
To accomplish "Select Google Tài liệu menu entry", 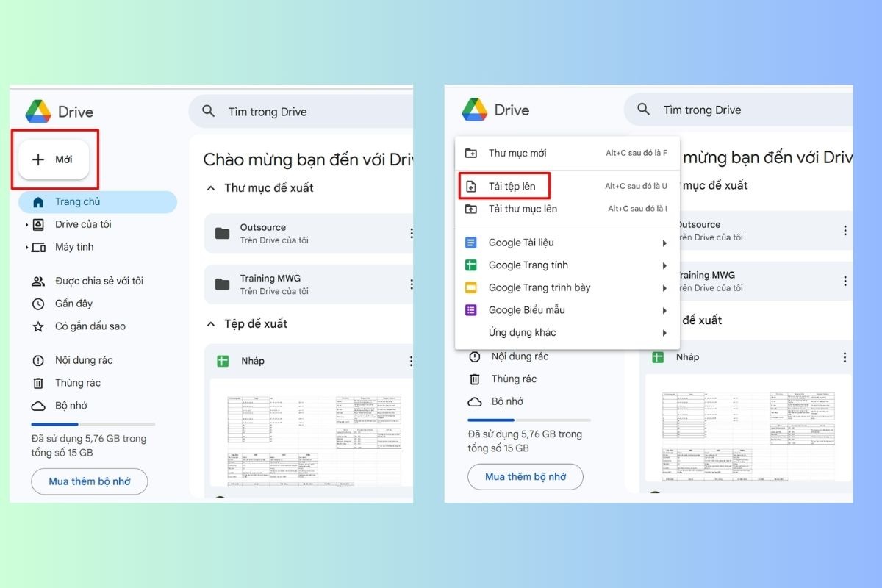I will [x=567, y=243].
